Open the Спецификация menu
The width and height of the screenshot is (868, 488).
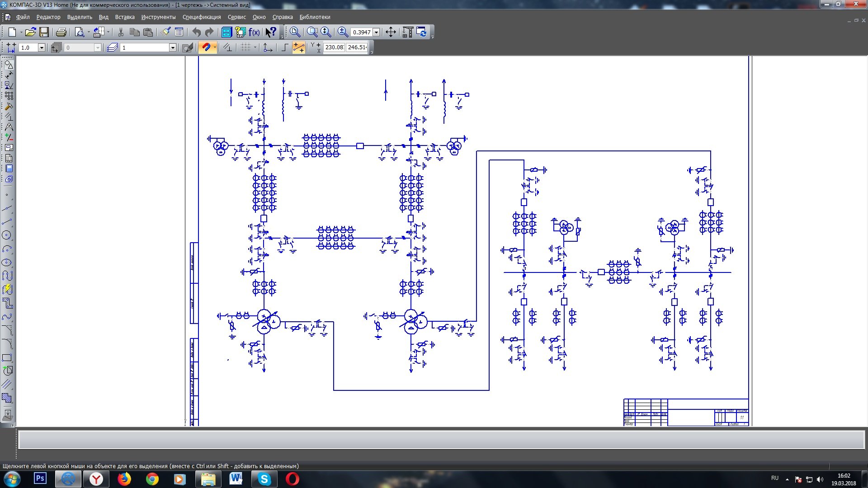pyautogui.click(x=202, y=17)
